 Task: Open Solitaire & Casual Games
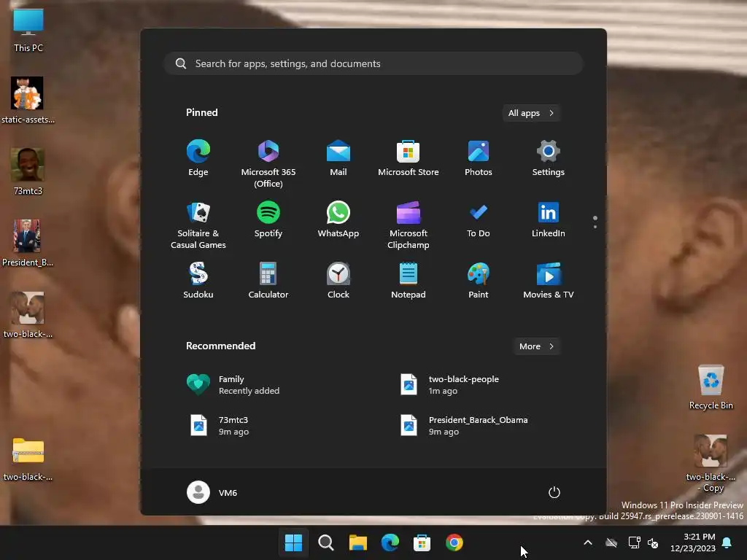[198, 225]
